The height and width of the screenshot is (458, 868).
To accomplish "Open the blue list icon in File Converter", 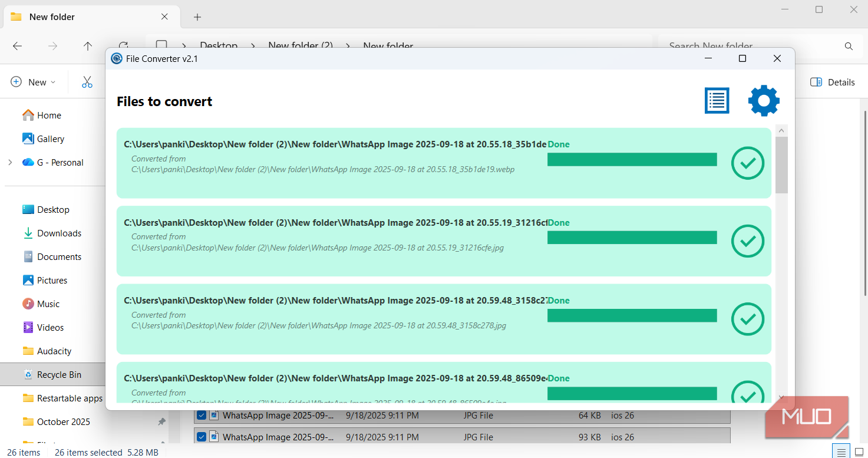I will 717,101.
